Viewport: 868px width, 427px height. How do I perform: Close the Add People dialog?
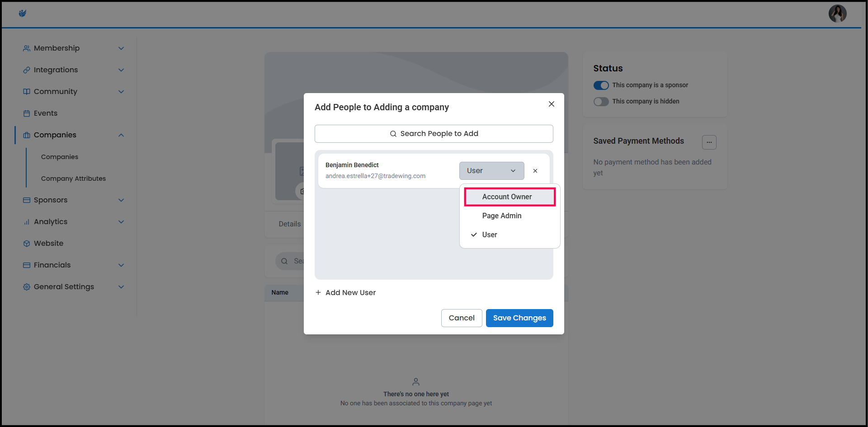(552, 104)
